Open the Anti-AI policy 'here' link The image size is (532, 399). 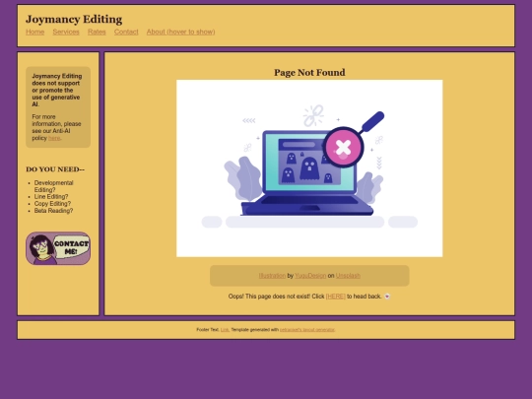point(54,138)
